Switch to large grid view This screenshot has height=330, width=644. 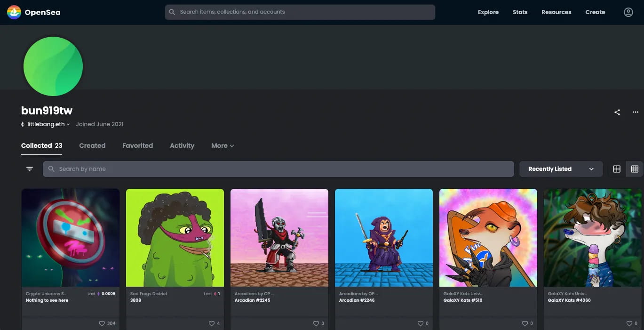(x=617, y=169)
